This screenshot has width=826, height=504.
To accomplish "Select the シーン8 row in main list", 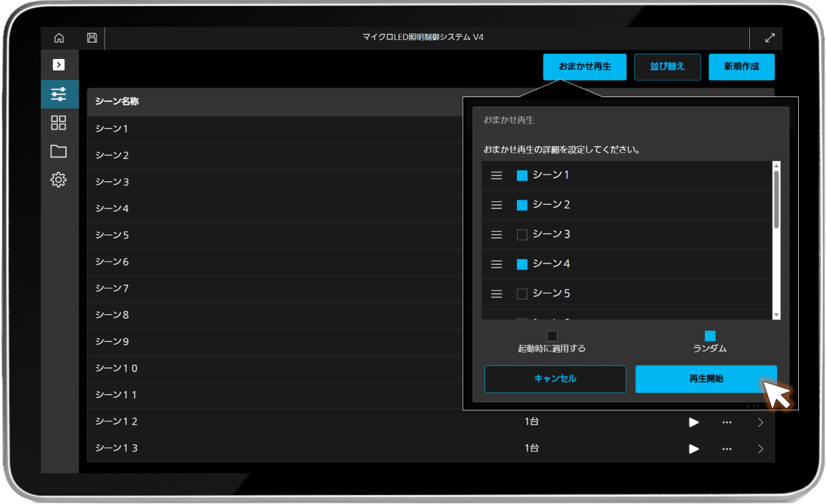I will point(275,315).
